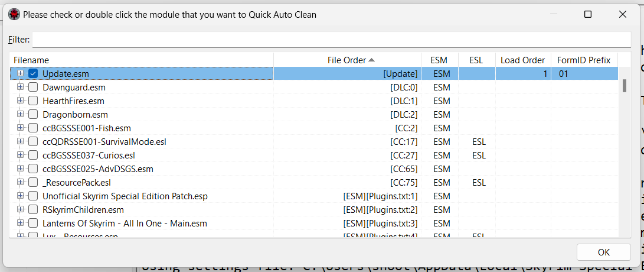Select the ccBGSSSE037-Curios.esl row
644x272 pixels.
(x=314, y=156)
